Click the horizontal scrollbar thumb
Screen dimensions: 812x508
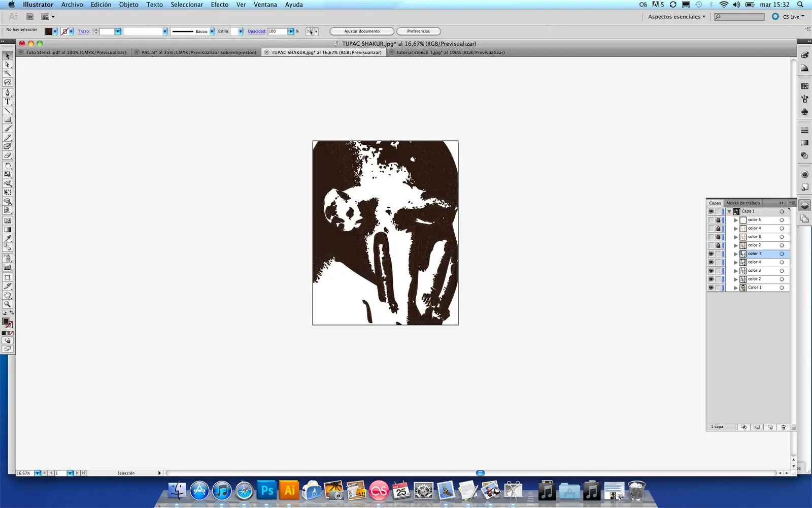coord(480,473)
